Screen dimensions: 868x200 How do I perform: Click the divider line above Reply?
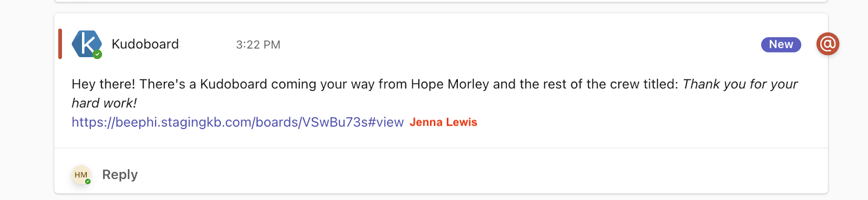(441, 148)
